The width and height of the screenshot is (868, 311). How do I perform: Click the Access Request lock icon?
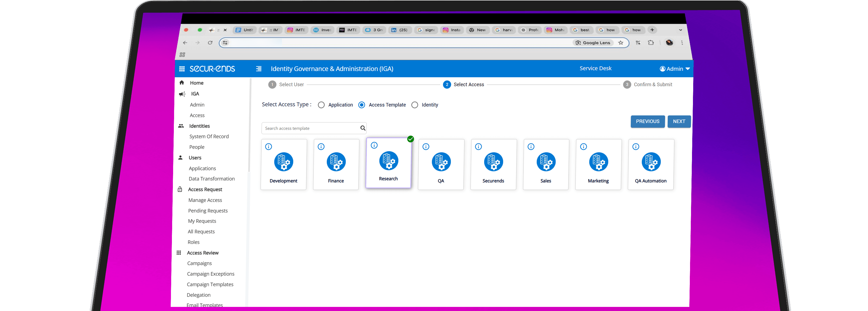point(180,189)
